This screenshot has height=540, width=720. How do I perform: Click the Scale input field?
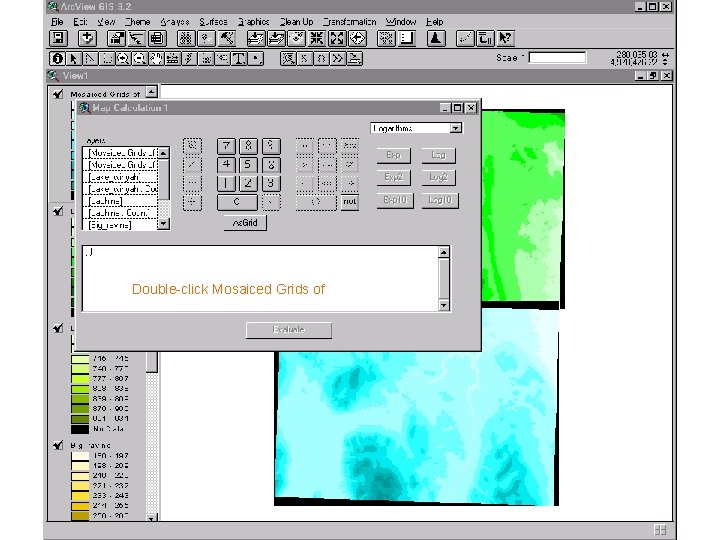(x=557, y=58)
